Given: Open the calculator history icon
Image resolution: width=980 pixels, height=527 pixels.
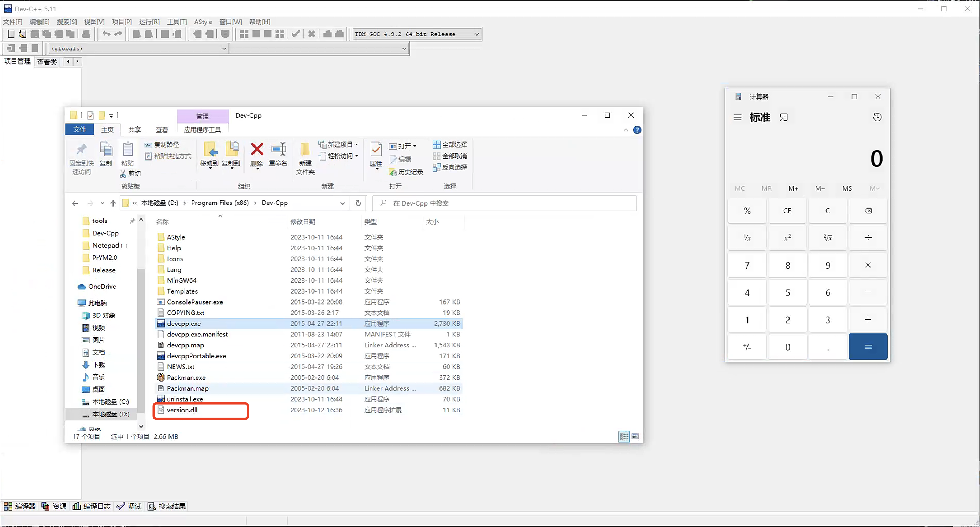Looking at the screenshot, I should coord(877,117).
